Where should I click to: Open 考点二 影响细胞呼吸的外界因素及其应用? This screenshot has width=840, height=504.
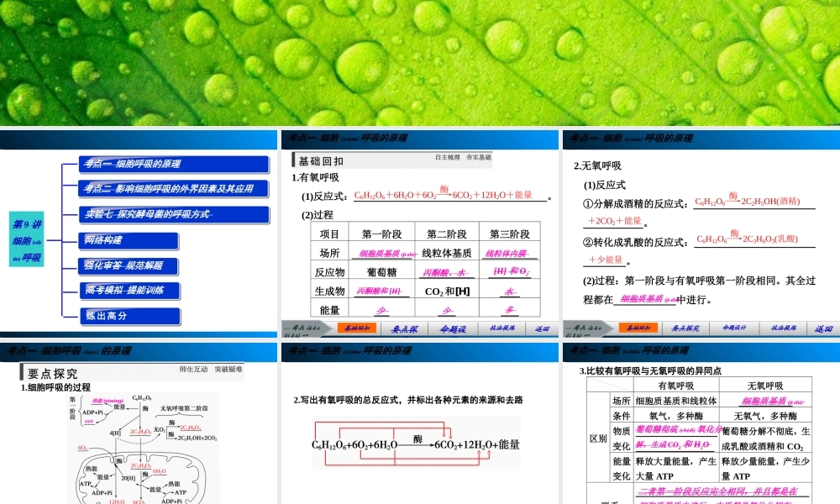pos(170,188)
